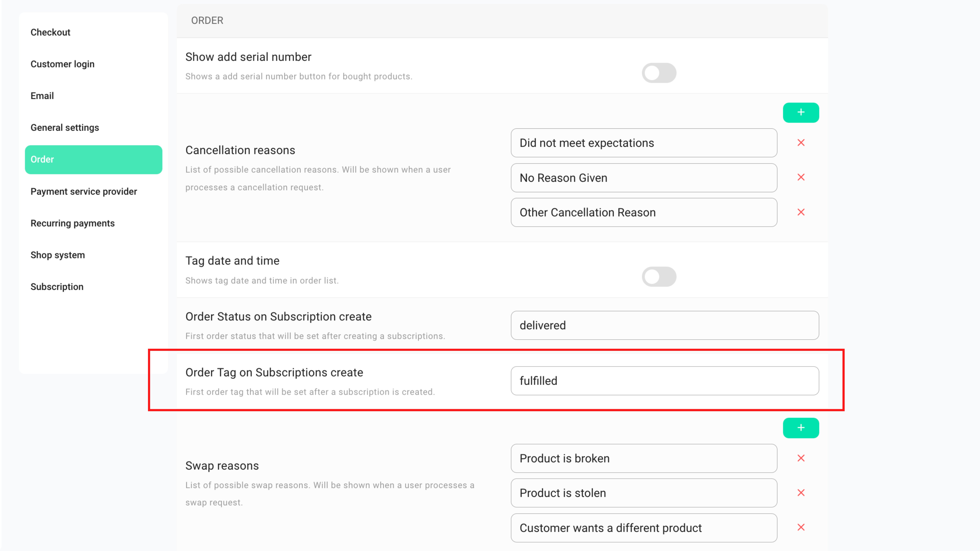
Task: Delete the 'Product is broken' swap reason
Action: click(x=801, y=458)
